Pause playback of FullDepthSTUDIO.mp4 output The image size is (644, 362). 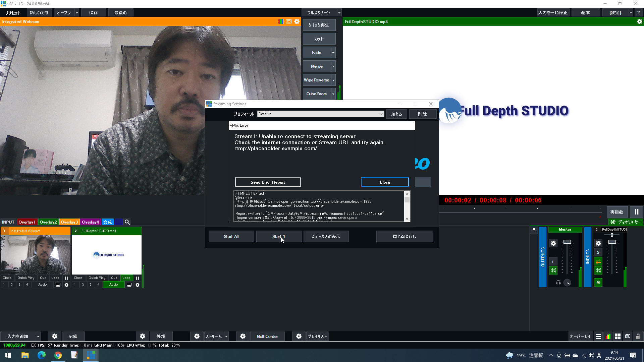636,212
